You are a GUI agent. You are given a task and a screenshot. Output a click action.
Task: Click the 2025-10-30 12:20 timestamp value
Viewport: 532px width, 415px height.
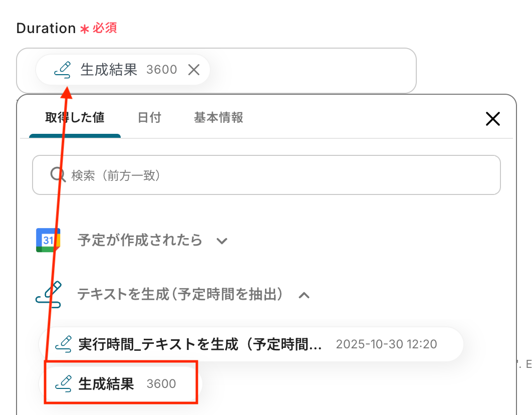[386, 344]
